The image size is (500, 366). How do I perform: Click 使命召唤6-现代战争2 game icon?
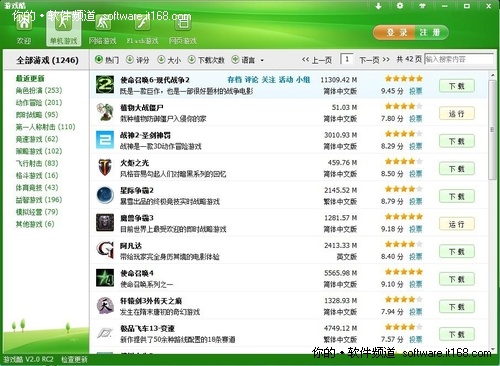coord(105,84)
